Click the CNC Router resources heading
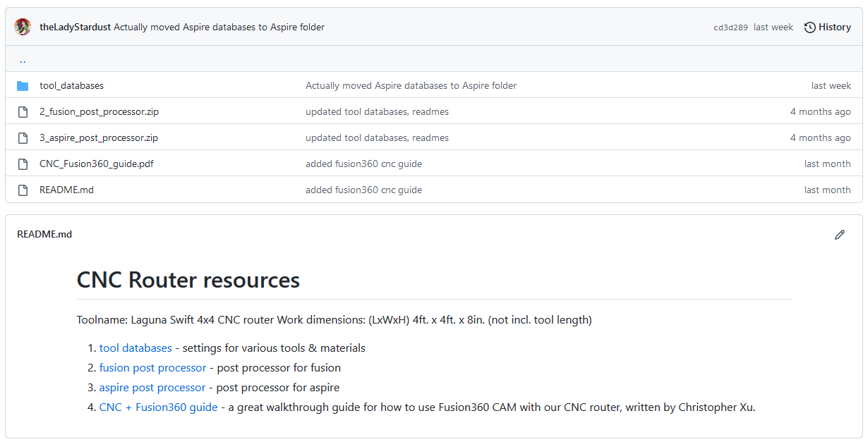868x442 pixels. tap(188, 280)
